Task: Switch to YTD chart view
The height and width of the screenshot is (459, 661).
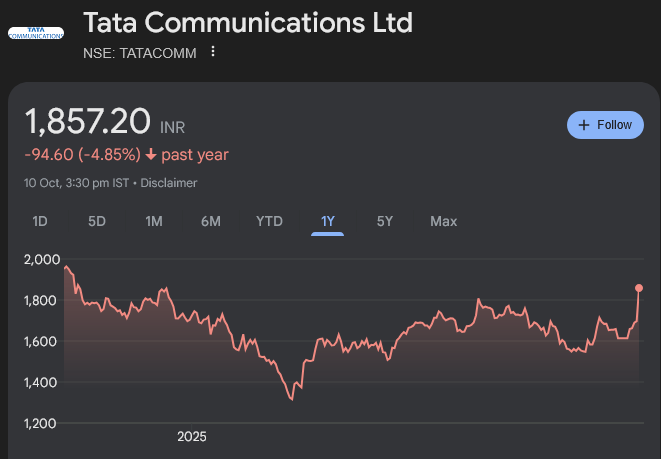Action: click(x=269, y=221)
